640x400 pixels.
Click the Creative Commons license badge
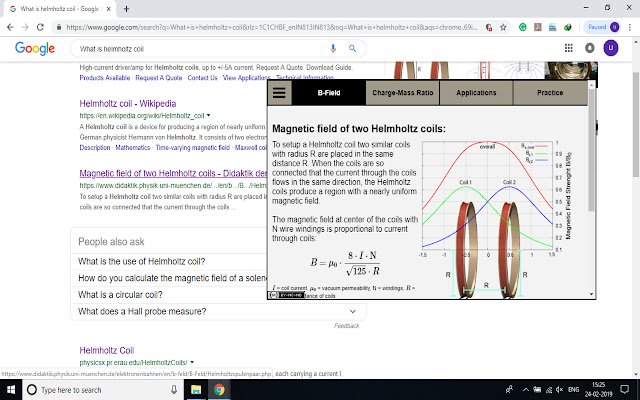286,295
